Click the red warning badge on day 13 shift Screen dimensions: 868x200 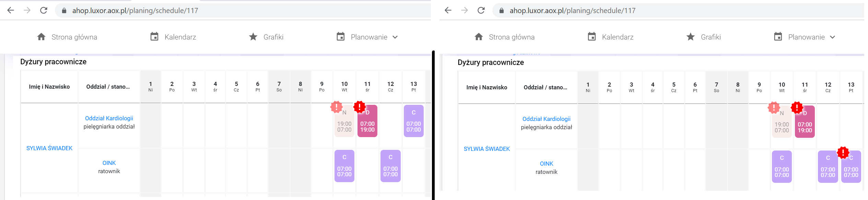[x=843, y=152]
